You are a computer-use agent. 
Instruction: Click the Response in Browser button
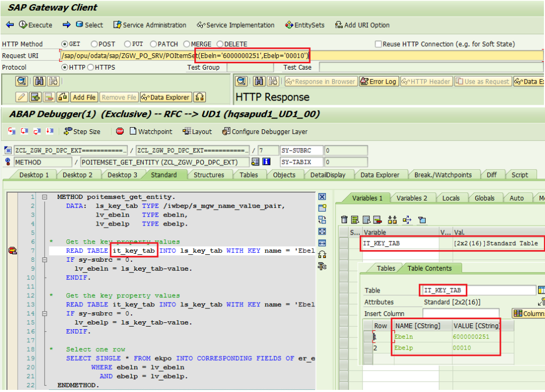click(321, 81)
